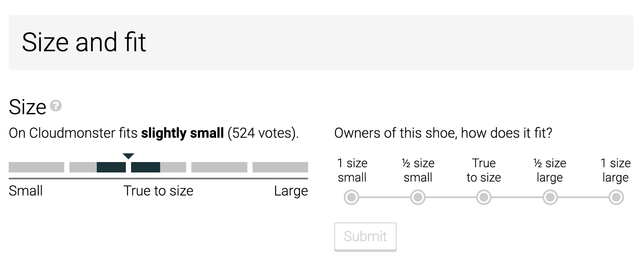Click the Size help question mark icon
The height and width of the screenshot is (265, 644).
[x=56, y=106]
